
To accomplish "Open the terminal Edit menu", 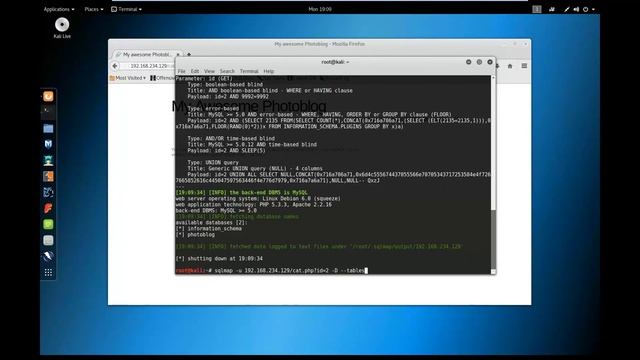I will point(195,71).
